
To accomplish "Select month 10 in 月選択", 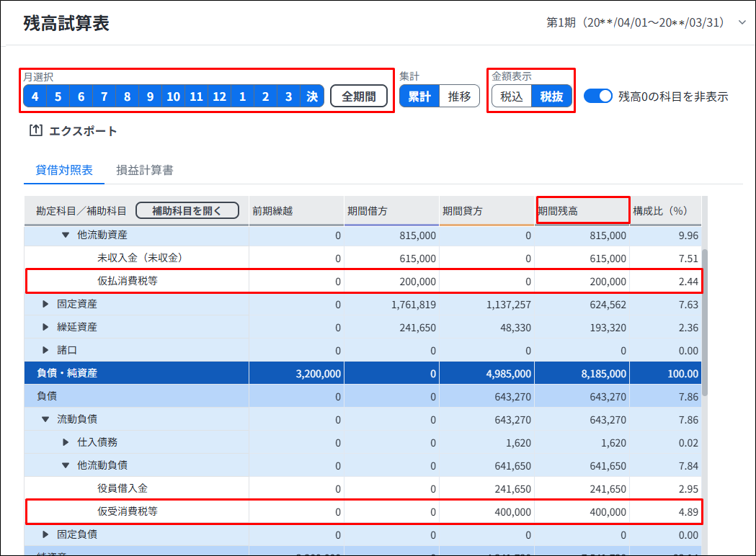I will coord(173,97).
